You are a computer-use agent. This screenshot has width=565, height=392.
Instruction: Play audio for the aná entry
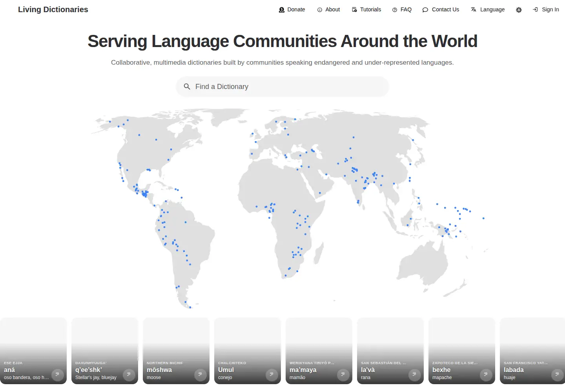point(57,375)
